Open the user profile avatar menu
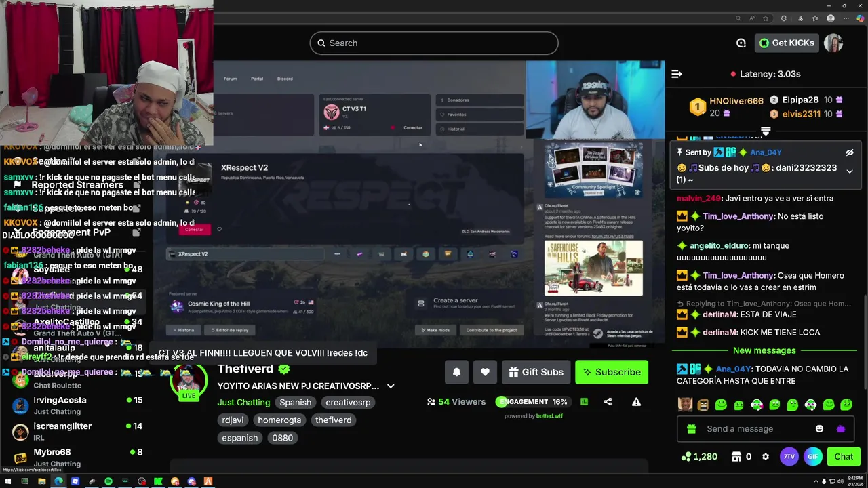The height and width of the screenshot is (488, 868). pyautogui.click(x=833, y=43)
